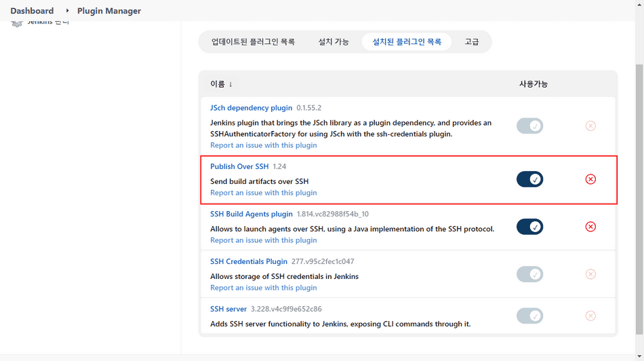Disable the SSH Build Agents plugin

[x=529, y=227]
